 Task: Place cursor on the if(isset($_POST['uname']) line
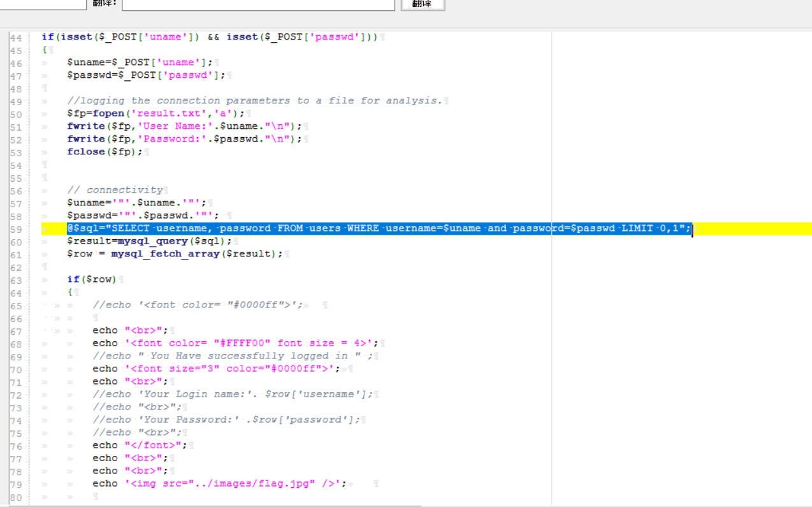click(x=210, y=37)
